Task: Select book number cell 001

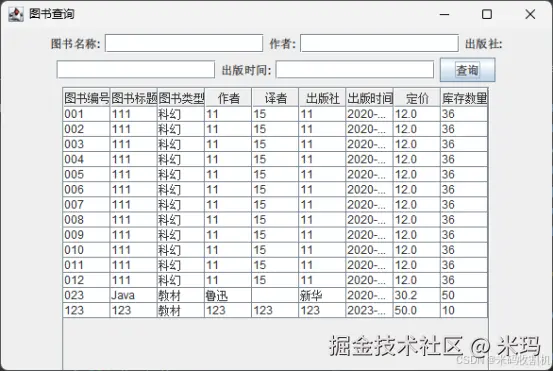Action: (x=87, y=114)
